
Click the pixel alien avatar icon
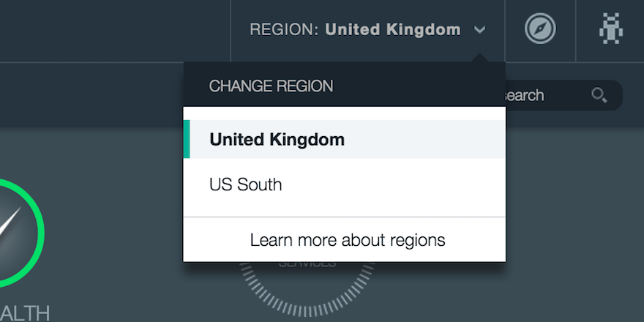click(x=610, y=30)
